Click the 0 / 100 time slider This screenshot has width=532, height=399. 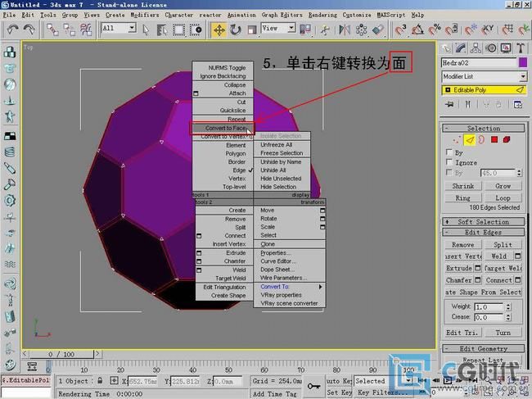[x=61, y=354]
